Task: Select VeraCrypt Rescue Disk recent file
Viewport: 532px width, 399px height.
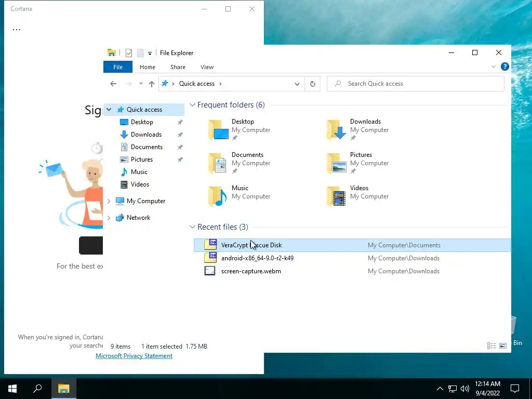Action: click(352, 245)
